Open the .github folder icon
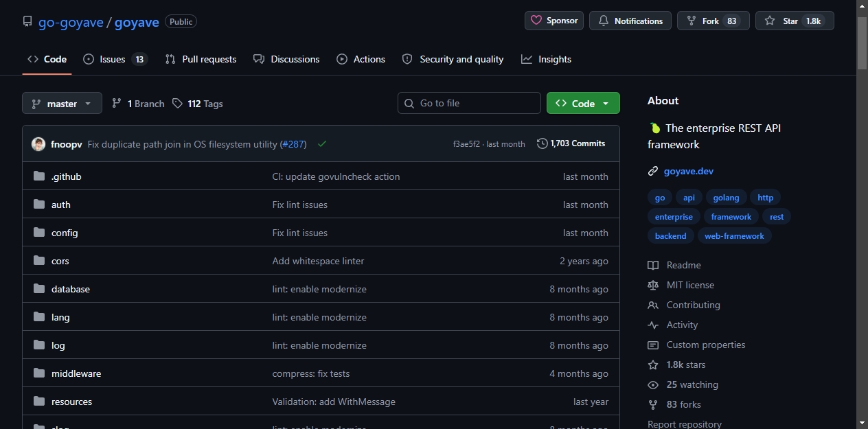Image resolution: width=868 pixels, height=429 pixels. [x=39, y=176]
